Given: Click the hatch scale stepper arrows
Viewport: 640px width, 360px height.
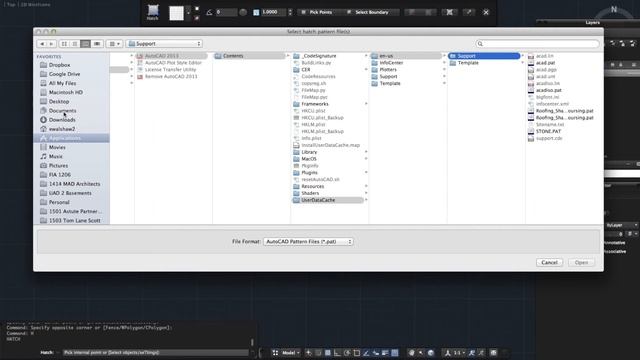Looking at the screenshot, I should coord(290,12).
